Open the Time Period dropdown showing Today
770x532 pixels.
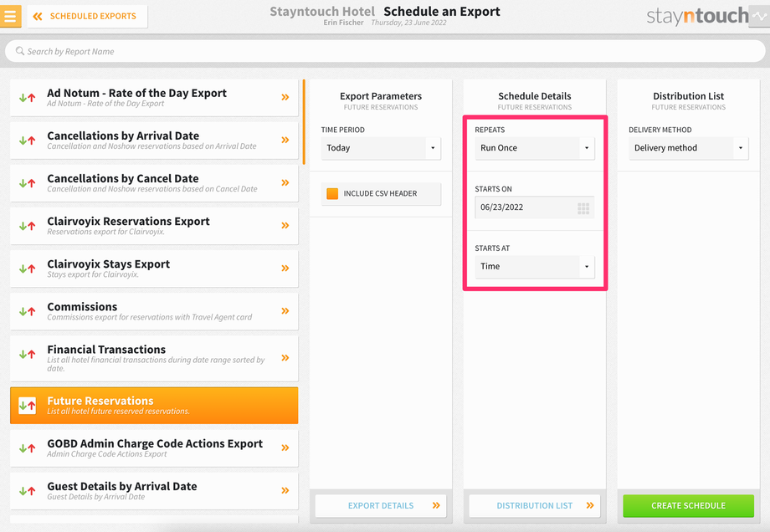click(x=381, y=148)
